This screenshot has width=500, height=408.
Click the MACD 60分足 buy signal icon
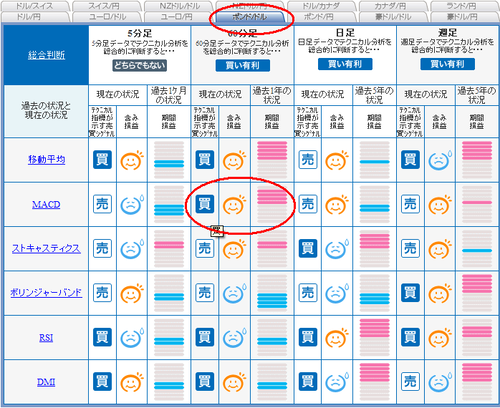[205, 204]
